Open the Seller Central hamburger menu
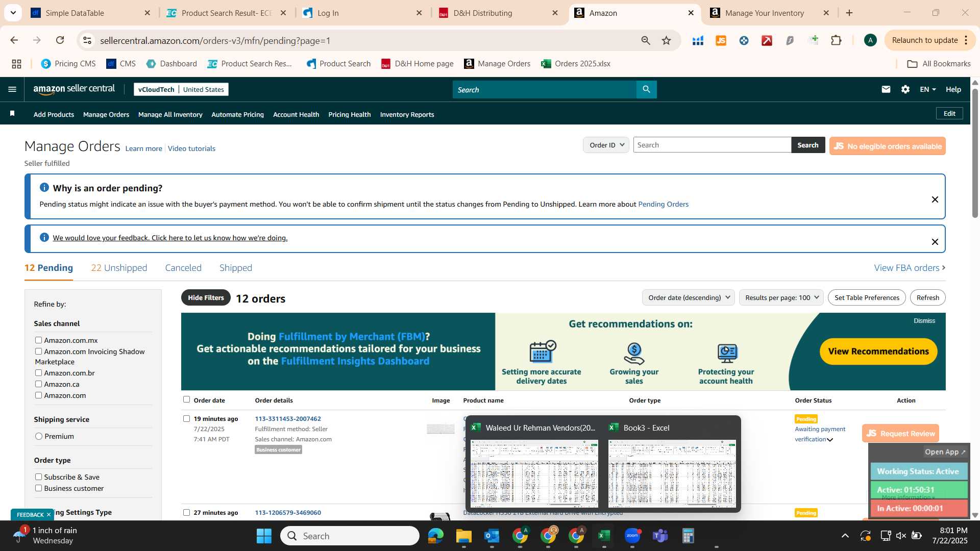 point(12,89)
